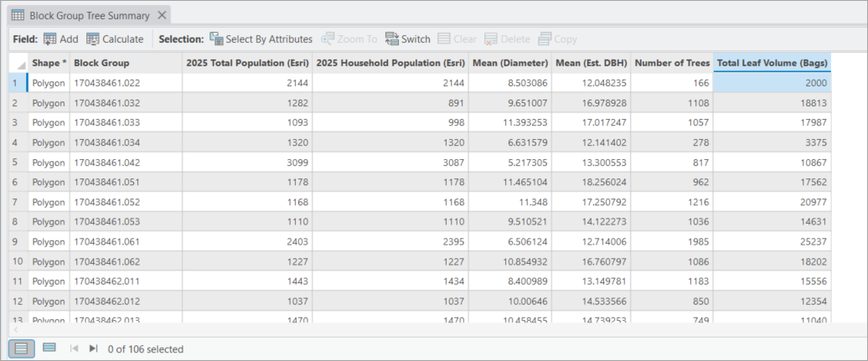Select the Total Leaf Volume cell with 2000
The height and width of the screenshot is (361, 868).
[772, 83]
